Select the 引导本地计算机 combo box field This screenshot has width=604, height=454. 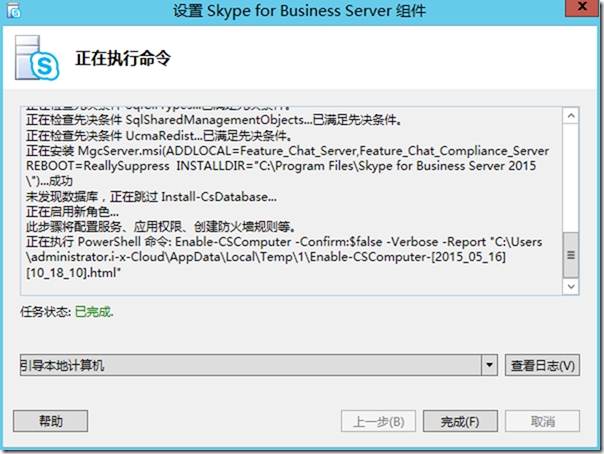pyautogui.click(x=258, y=365)
